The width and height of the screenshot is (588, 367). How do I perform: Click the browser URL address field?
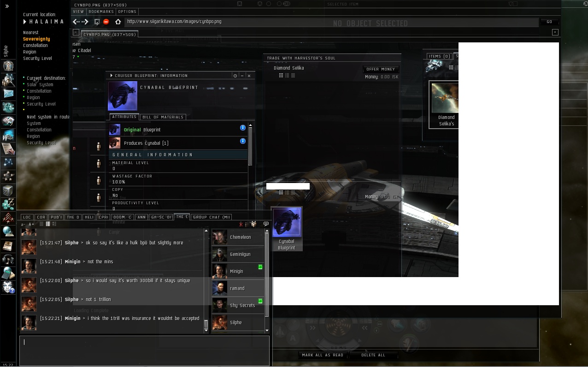point(332,22)
